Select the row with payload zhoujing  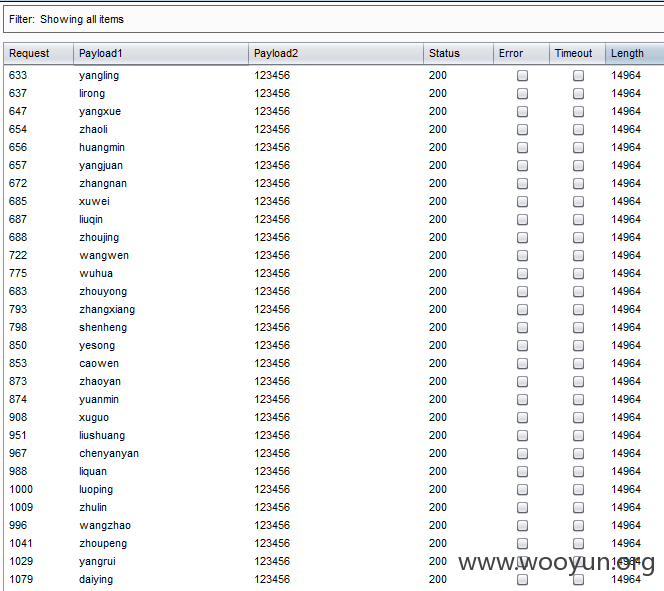334,238
